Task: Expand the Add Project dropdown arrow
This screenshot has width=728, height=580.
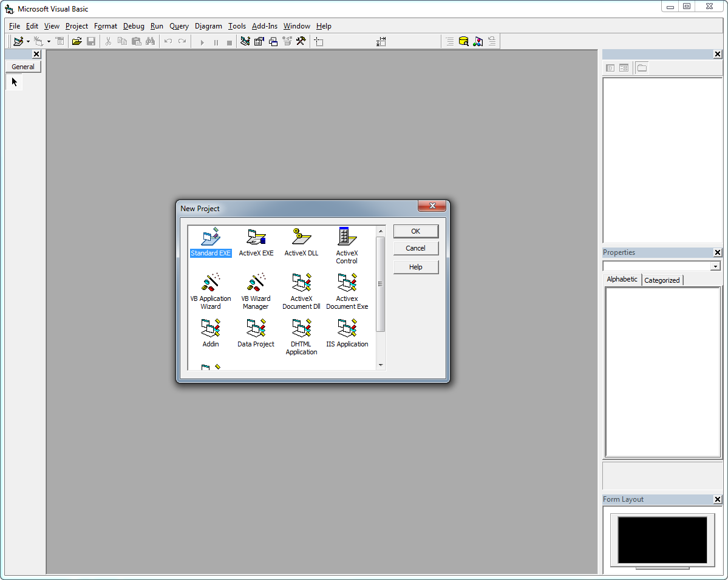Action: 28,42
